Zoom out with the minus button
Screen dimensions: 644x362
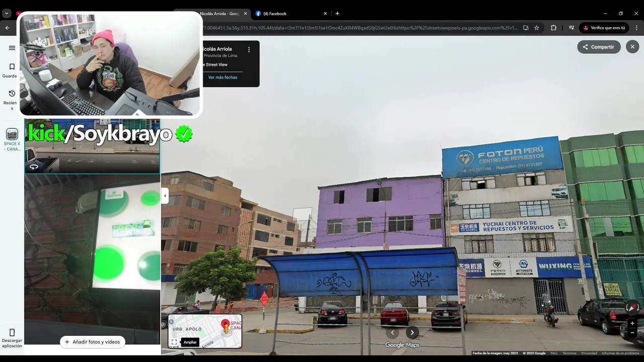pos(632,333)
